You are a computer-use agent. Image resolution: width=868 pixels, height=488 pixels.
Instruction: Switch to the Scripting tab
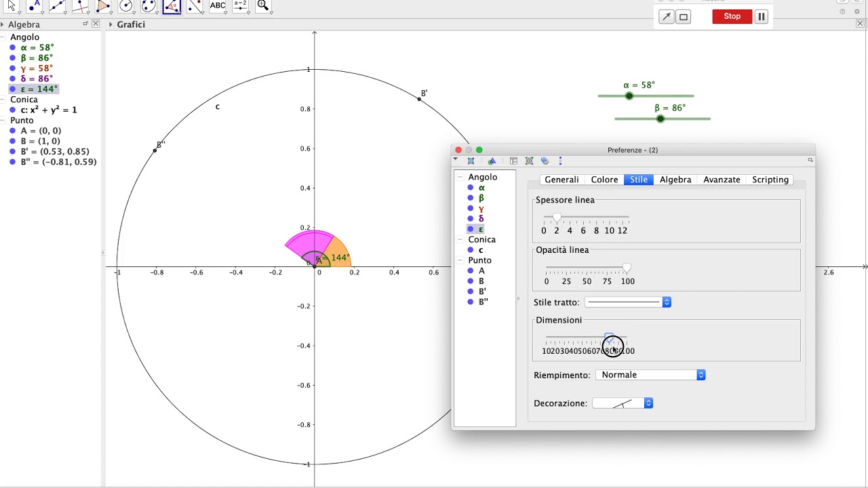pyautogui.click(x=770, y=180)
